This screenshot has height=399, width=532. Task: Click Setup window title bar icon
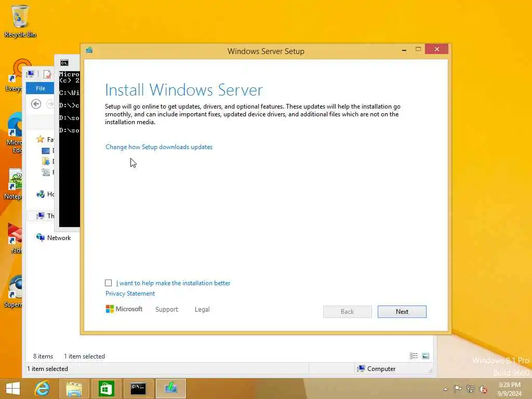[89, 50]
